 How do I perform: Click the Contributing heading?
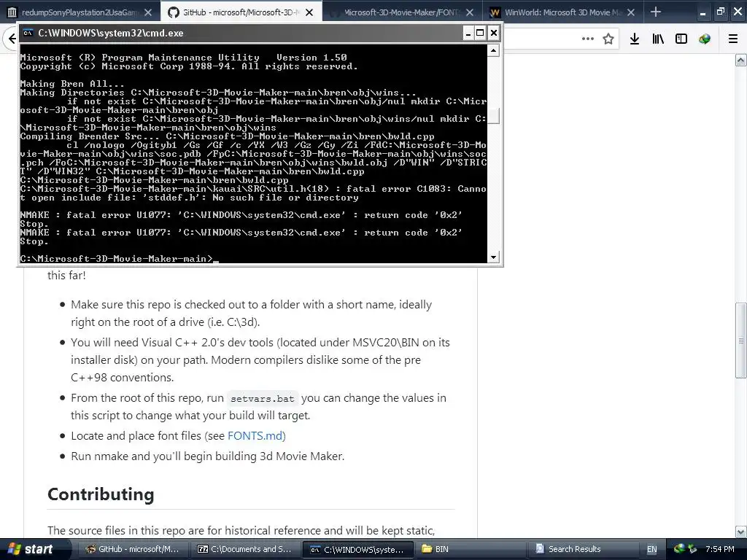click(101, 494)
